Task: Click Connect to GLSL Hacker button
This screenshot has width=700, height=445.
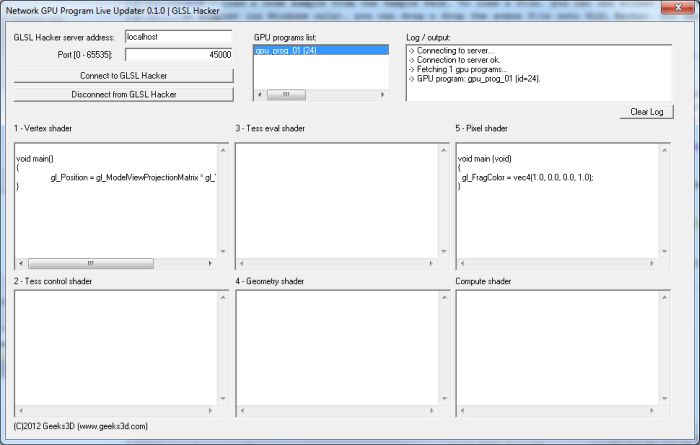Action: point(124,76)
